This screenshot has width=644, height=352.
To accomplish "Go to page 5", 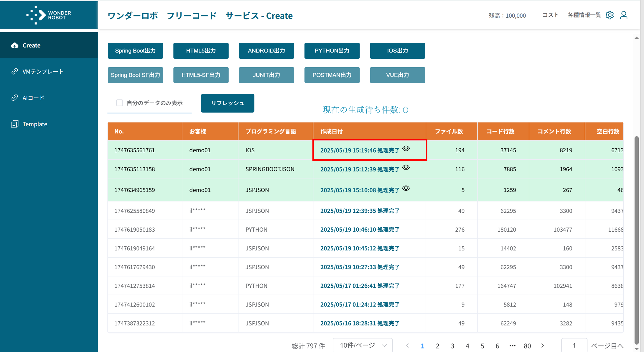I will coord(482,346).
